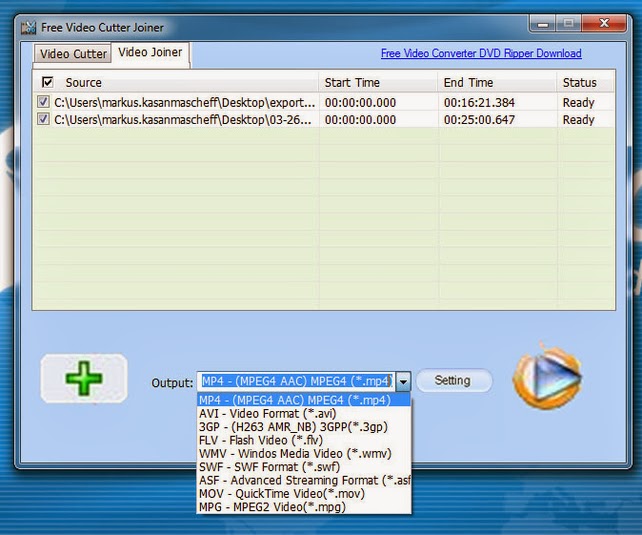Click Ready status of the export... row

pyautogui.click(x=578, y=102)
